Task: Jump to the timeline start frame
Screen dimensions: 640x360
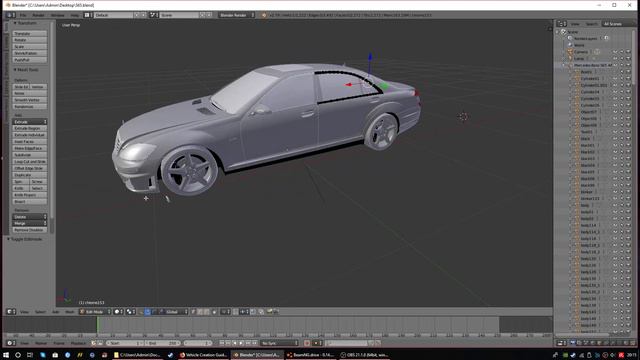Action: [221, 343]
